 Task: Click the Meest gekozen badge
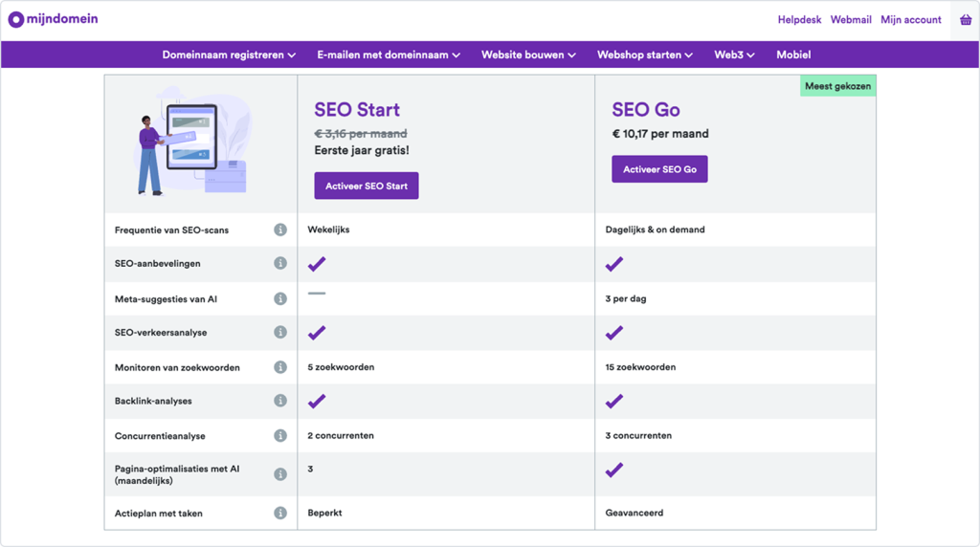(x=837, y=86)
